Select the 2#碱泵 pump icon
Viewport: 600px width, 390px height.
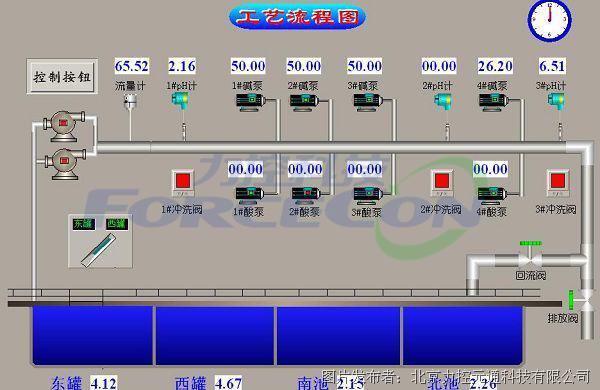tap(305, 101)
